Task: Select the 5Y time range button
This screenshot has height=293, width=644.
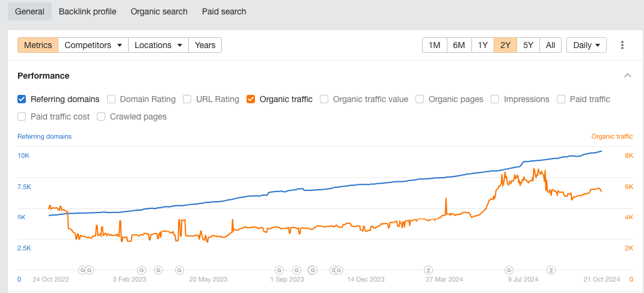Action: (528, 45)
